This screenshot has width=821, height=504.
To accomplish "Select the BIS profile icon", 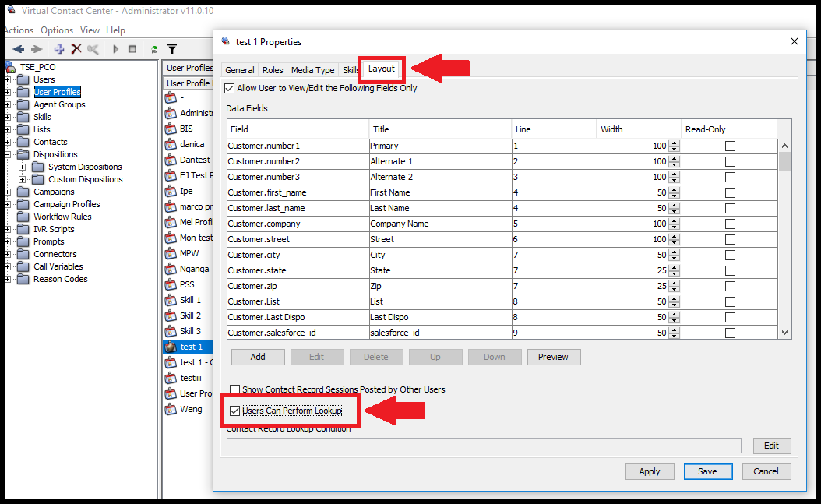I will tap(171, 129).
